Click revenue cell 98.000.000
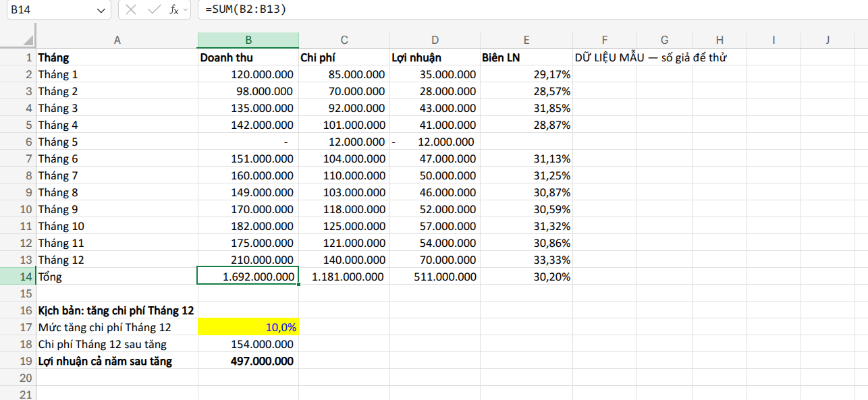Viewport: 868px width, 400px height. 248,91
